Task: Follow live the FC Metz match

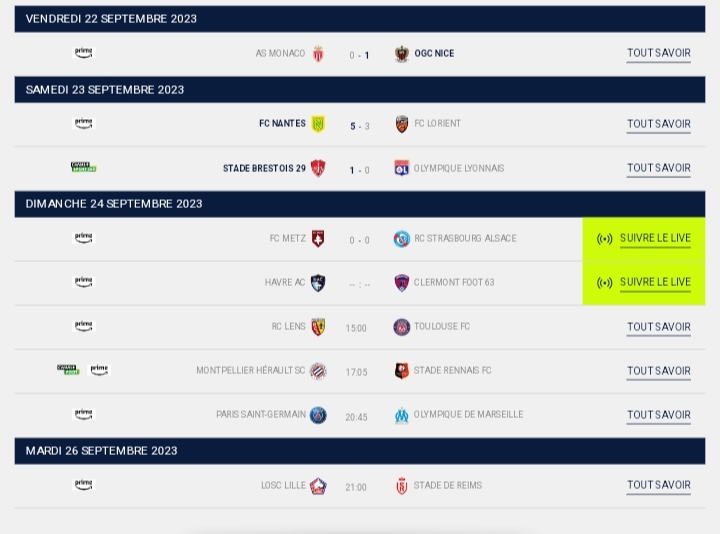Action: coord(645,239)
